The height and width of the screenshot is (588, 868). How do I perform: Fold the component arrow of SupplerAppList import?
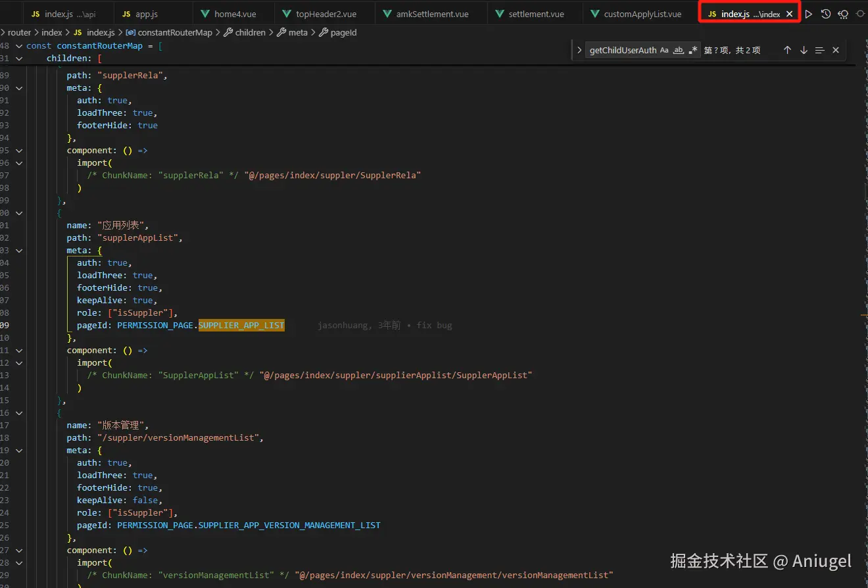(x=19, y=350)
